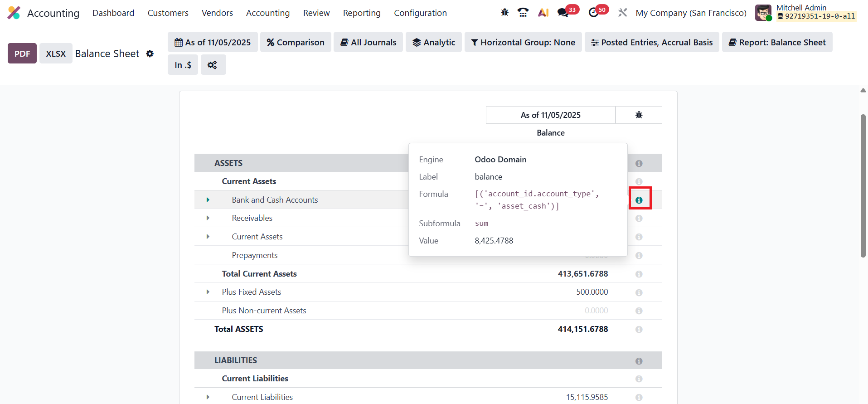This screenshot has height=404, width=868.
Task: Click bug icon in column header
Action: pos(639,115)
